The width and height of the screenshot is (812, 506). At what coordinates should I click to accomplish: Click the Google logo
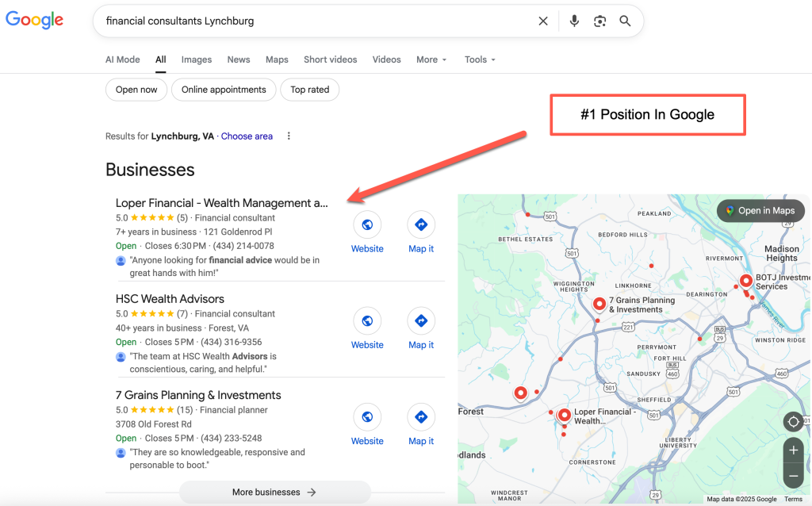coord(34,20)
